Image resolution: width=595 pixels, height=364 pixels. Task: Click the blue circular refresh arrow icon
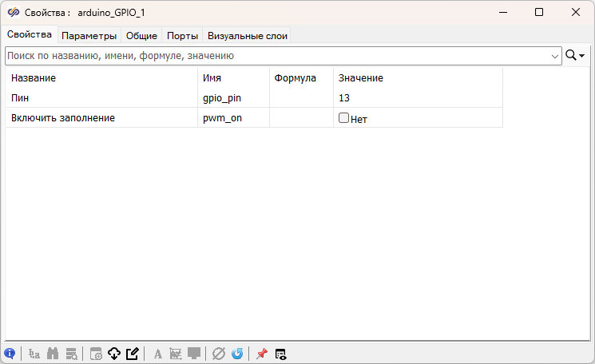tap(237, 354)
